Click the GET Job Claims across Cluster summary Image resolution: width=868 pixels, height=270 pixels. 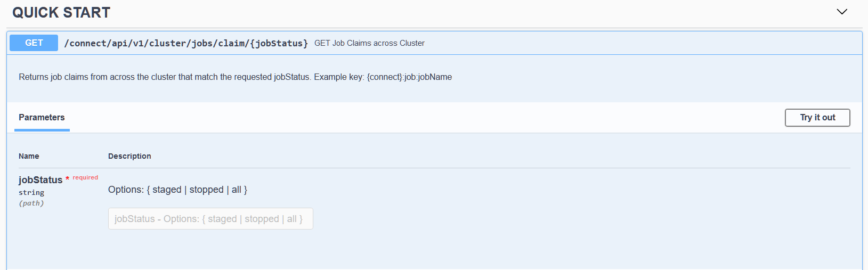[x=369, y=43]
